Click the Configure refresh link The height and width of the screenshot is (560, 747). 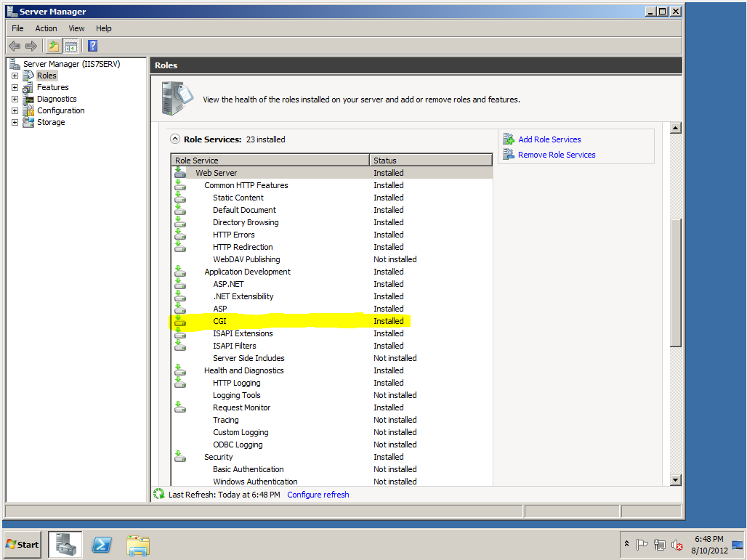[318, 495]
